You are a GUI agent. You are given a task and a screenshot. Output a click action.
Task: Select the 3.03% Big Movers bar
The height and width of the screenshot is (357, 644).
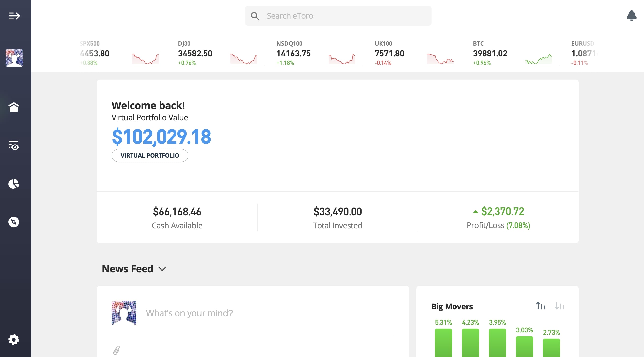coord(524,346)
